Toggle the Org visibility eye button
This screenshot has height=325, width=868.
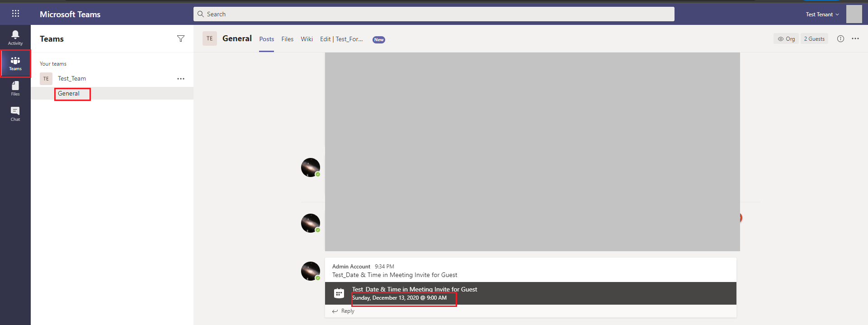(x=786, y=39)
